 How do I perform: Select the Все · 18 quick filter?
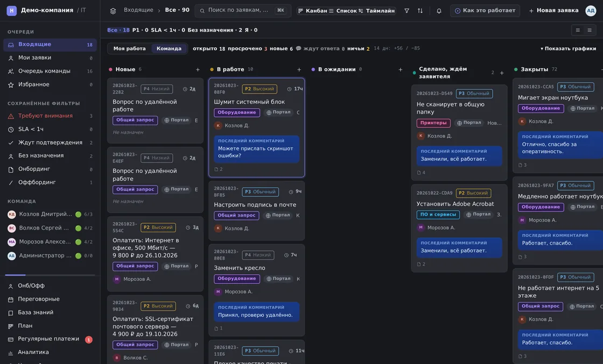point(118,30)
